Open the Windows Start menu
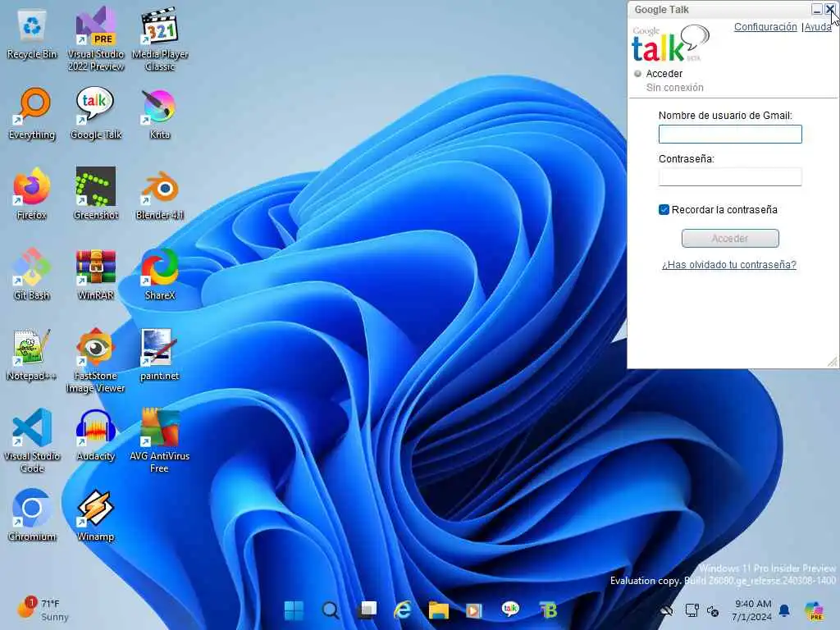 point(294,610)
